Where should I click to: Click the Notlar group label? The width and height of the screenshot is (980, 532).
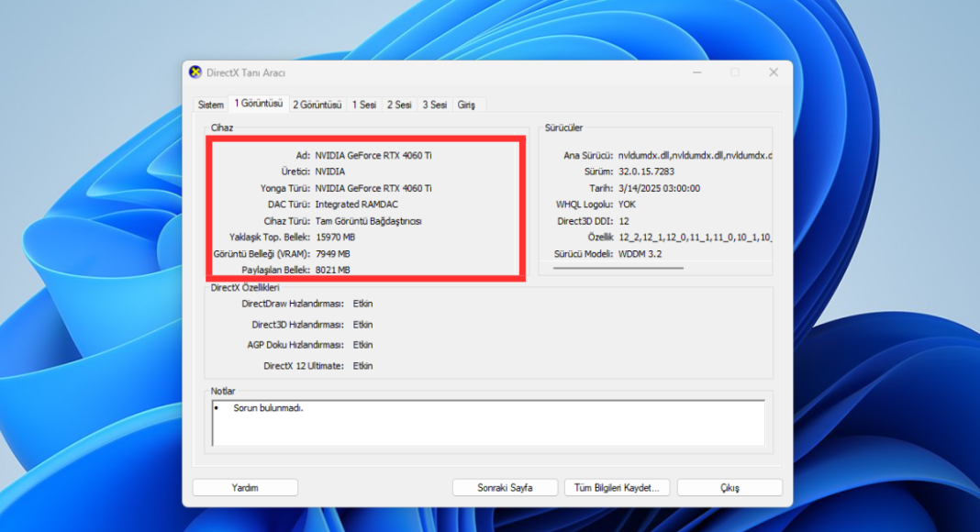[x=223, y=391]
